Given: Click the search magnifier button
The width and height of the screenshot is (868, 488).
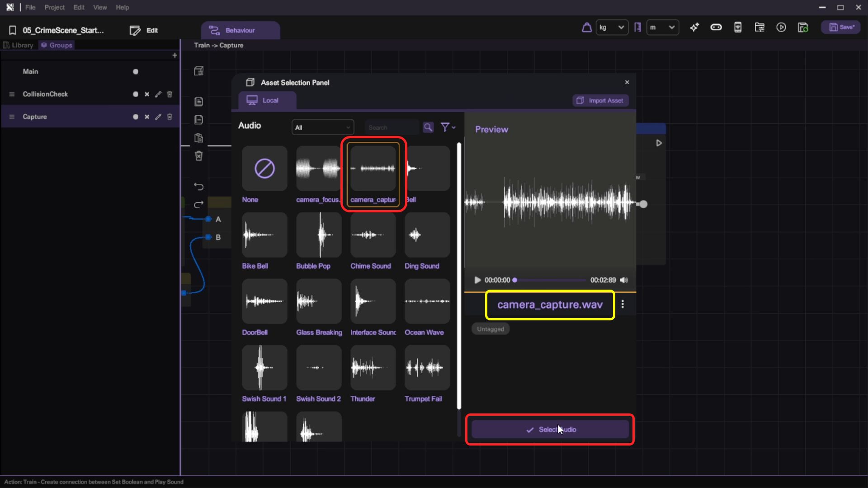Looking at the screenshot, I should point(428,127).
